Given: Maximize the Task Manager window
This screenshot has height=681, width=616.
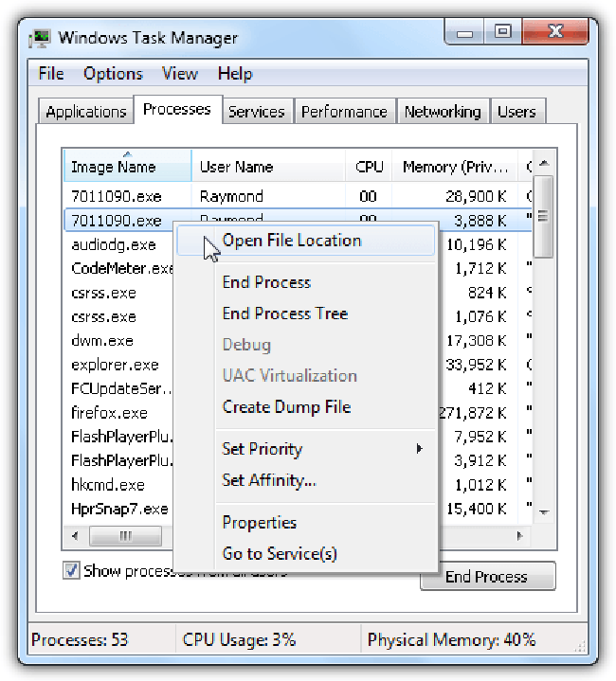Looking at the screenshot, I should pyautogui.click(x=503, y=32).
